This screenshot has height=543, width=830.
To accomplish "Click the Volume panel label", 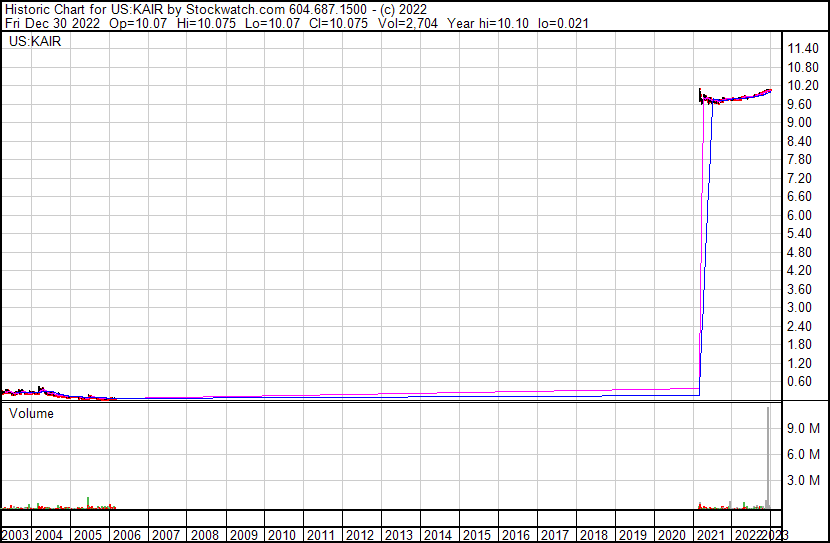I will tap(31, 413).
